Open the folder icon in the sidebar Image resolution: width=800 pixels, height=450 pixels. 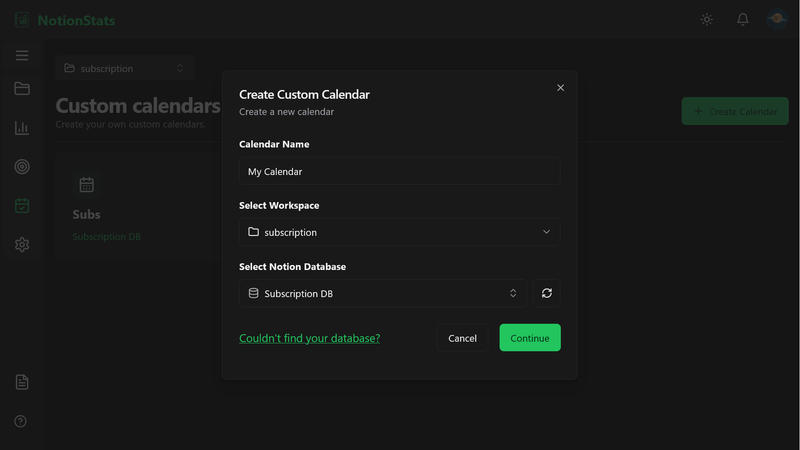[x=22, y=88]
